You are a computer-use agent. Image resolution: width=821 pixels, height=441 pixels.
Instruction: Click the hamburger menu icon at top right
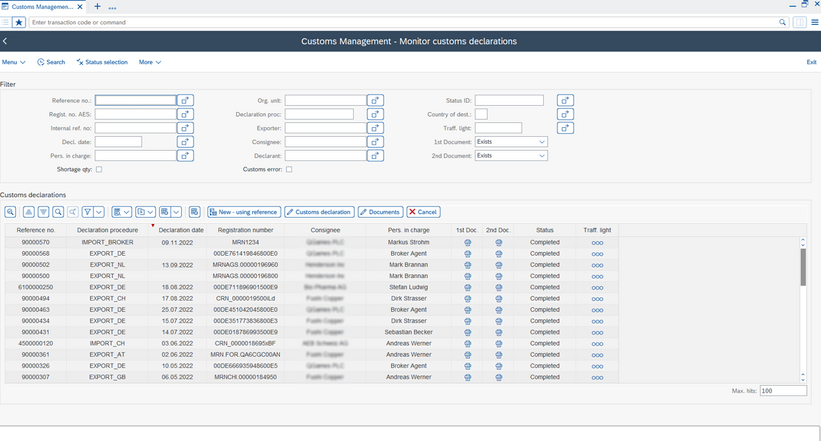(815, 23)
